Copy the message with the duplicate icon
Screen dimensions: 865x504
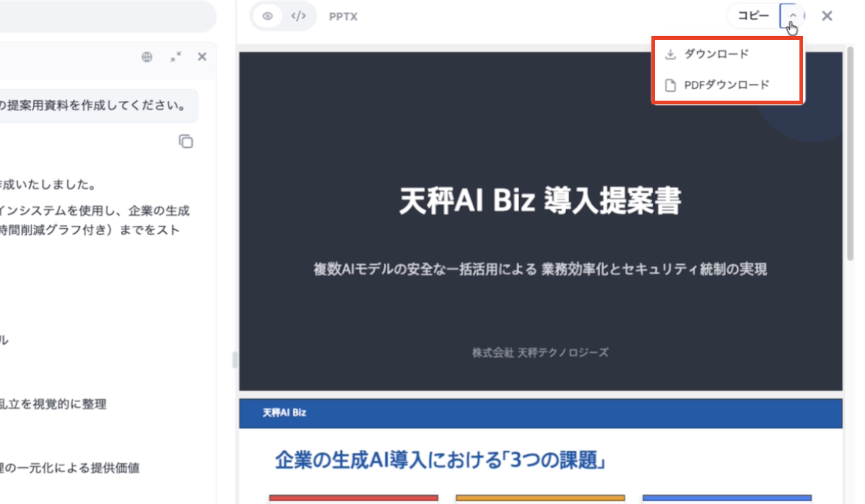[x=186, y=141]
